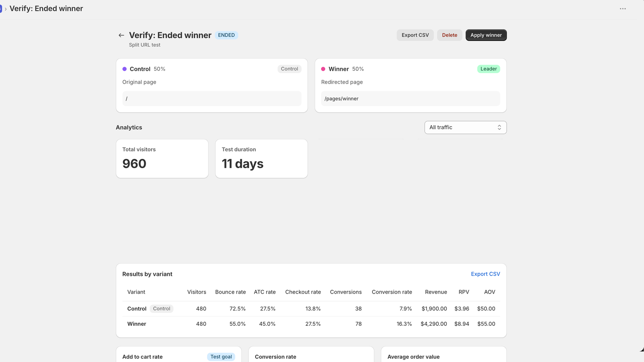Click Apply winner button
This screenshot has width=644, height=362.
click(x=486, y=35)
